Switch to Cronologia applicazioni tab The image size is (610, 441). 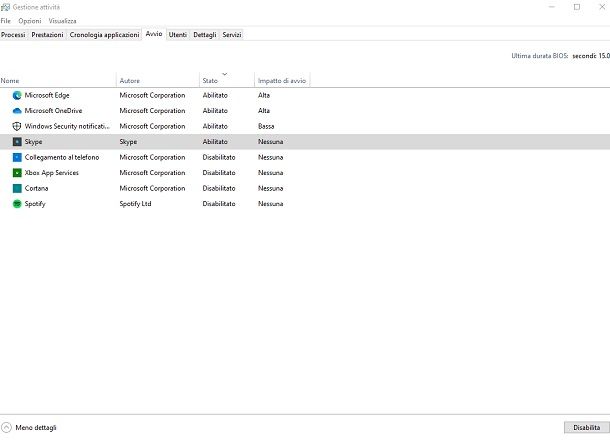[x=104, y=35]
